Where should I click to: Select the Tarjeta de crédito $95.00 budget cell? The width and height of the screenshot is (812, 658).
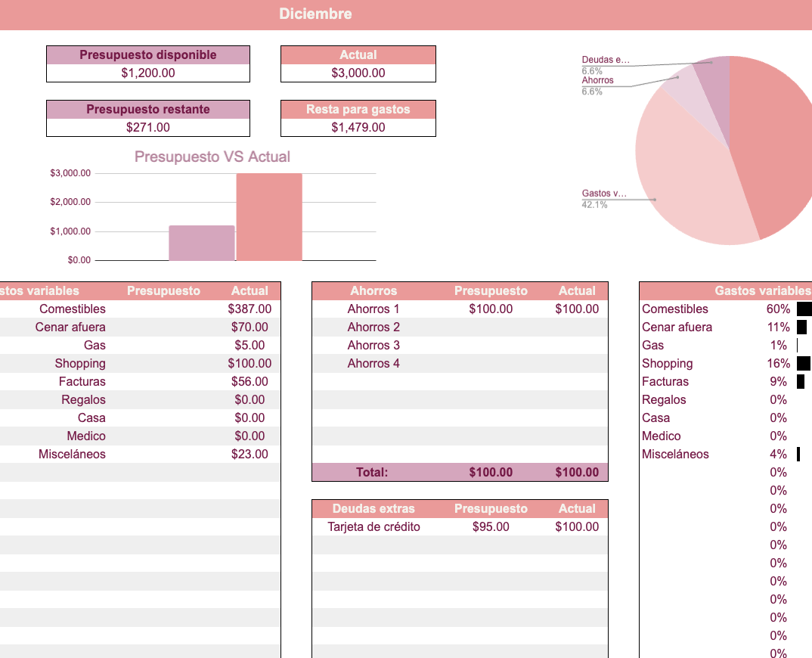(491, 527)
